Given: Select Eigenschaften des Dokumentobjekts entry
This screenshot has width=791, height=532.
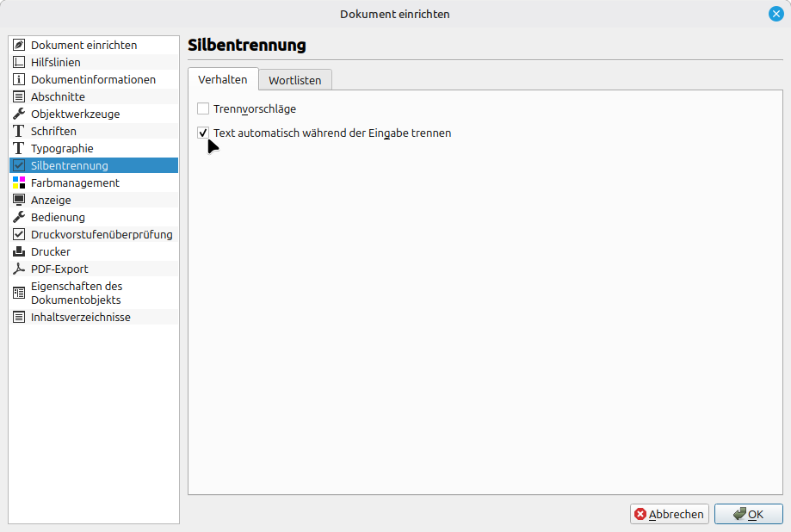Looking at the screenshot, I should click(x=77, y=293).
